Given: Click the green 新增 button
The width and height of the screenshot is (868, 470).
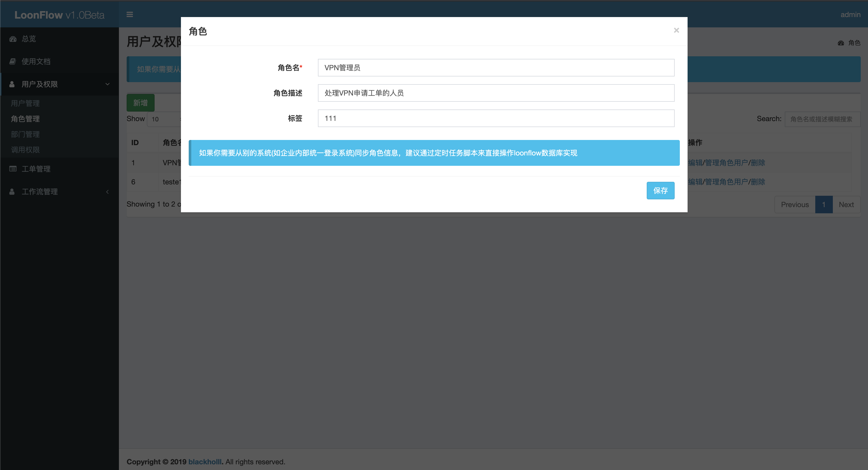Looking at the screenshot, I should click(x=141, y=103).
